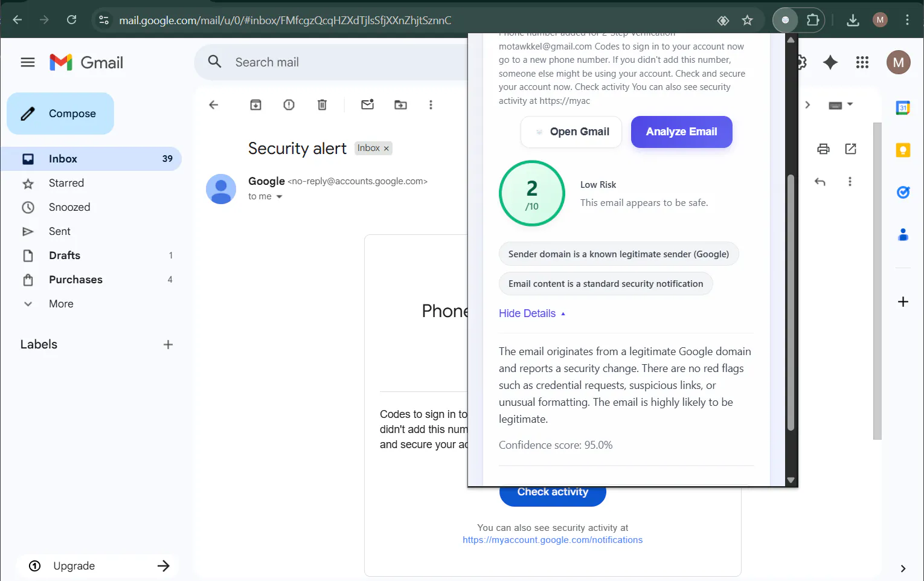This screenshot has width=924, height=581.
Task: Click Compose button
Action: tap(60, 114)
